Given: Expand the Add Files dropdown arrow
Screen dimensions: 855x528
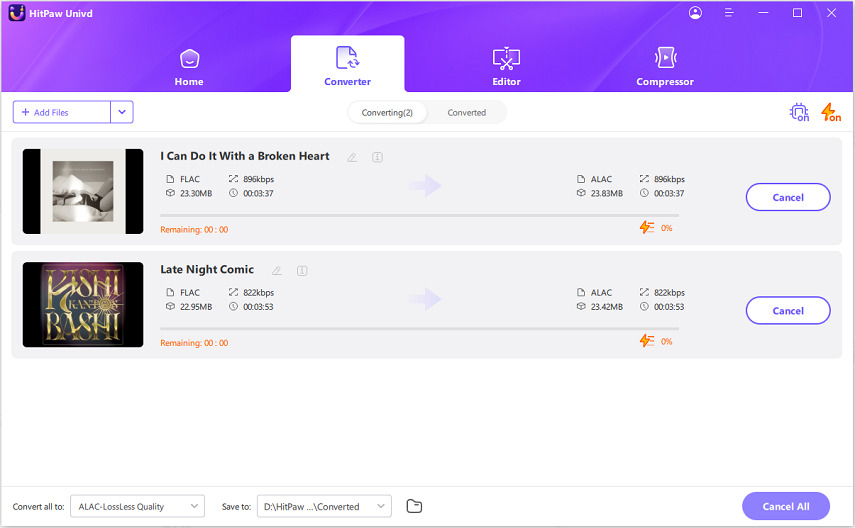Looking at the screenshot, I should 122,112.
